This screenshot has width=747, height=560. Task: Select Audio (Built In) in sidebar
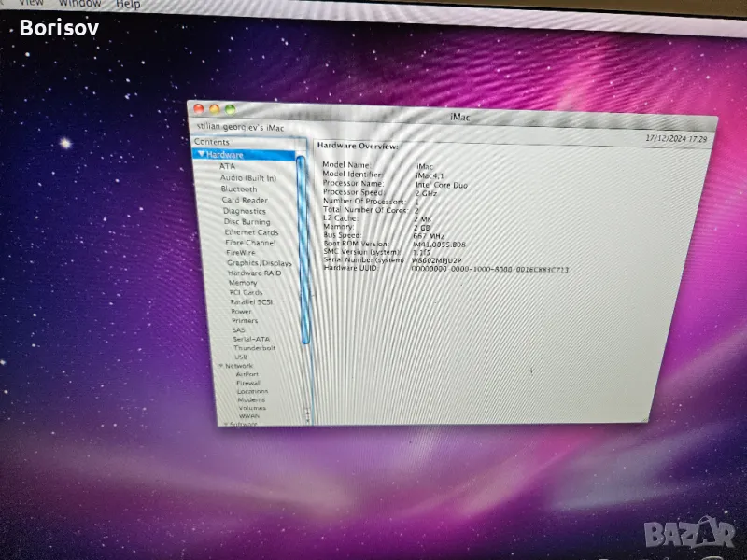pyautogui.click(x=247, y=177)
